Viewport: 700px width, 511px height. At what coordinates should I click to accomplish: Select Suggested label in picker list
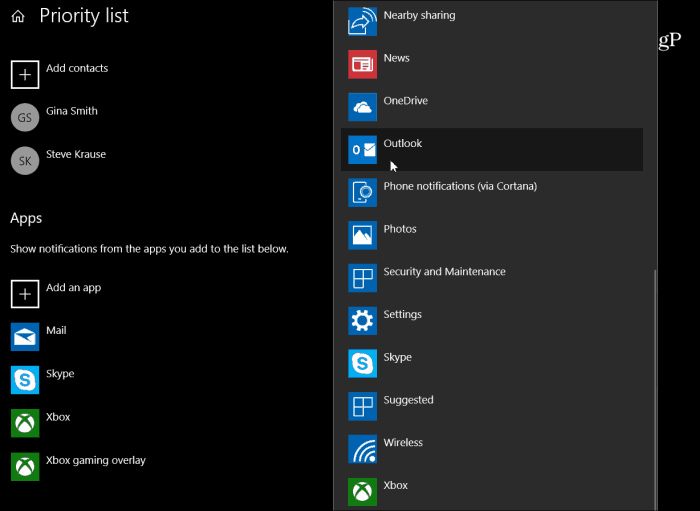click(408, 400)
